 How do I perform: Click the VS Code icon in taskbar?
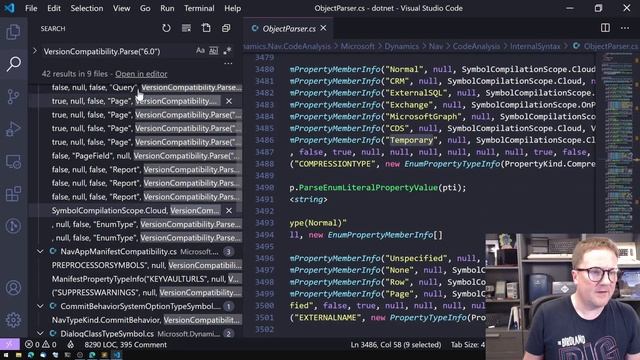pyautogui.click(x=117, y=355)
